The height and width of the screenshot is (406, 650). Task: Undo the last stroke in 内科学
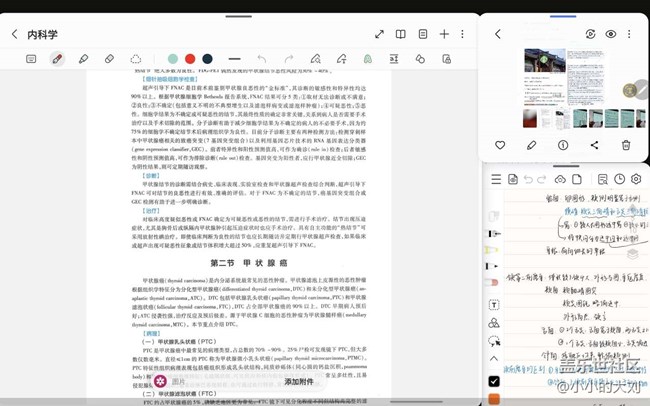click(262, 59)
